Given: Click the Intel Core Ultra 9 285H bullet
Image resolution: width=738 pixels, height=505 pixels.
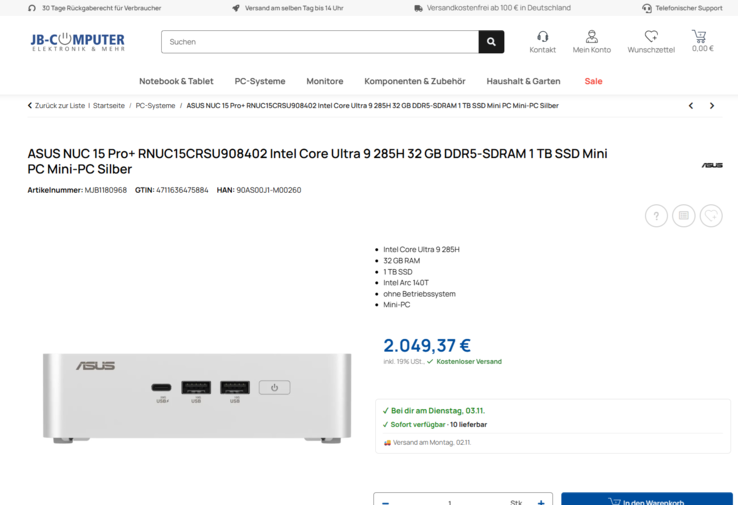Looking at the screenshot, I should click(421, 249).
